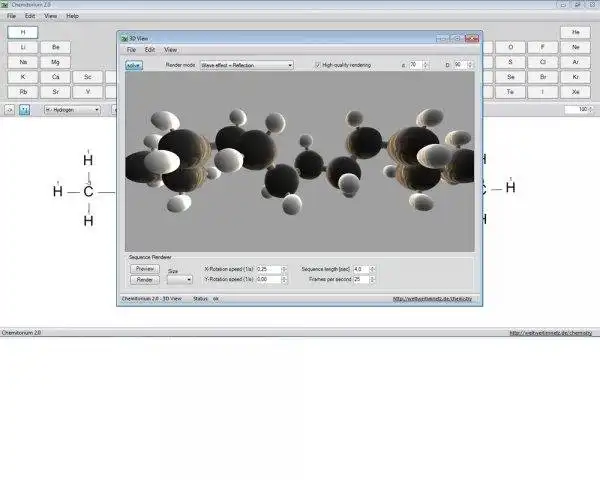The width and height of the screenshot is (600, 480).
Task: Click the C atom in the structural formula
Action: (88, 191)
